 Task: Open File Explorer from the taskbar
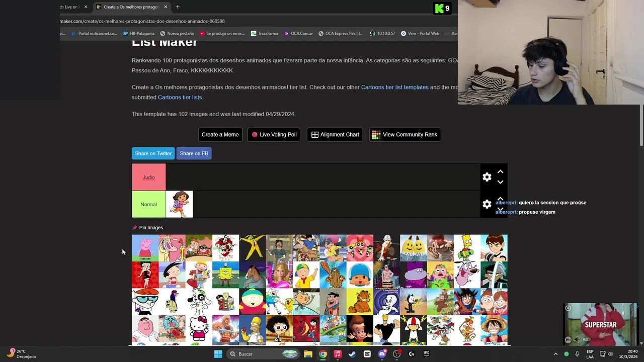[308, 354]
